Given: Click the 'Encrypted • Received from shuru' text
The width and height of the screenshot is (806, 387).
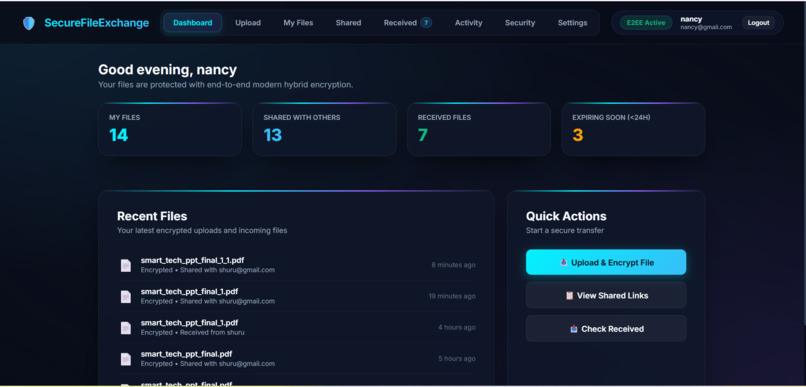Looking at the screenshot, I should 193,333.
